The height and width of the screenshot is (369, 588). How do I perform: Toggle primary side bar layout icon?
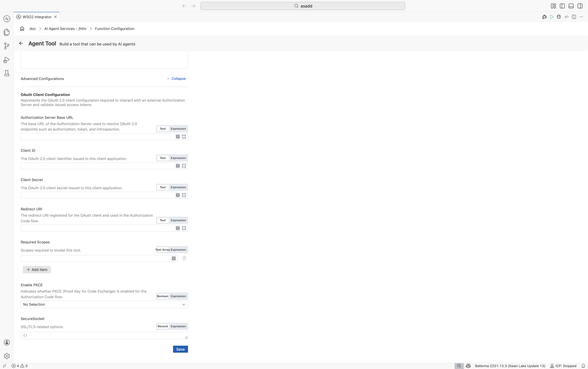(562, 6)
